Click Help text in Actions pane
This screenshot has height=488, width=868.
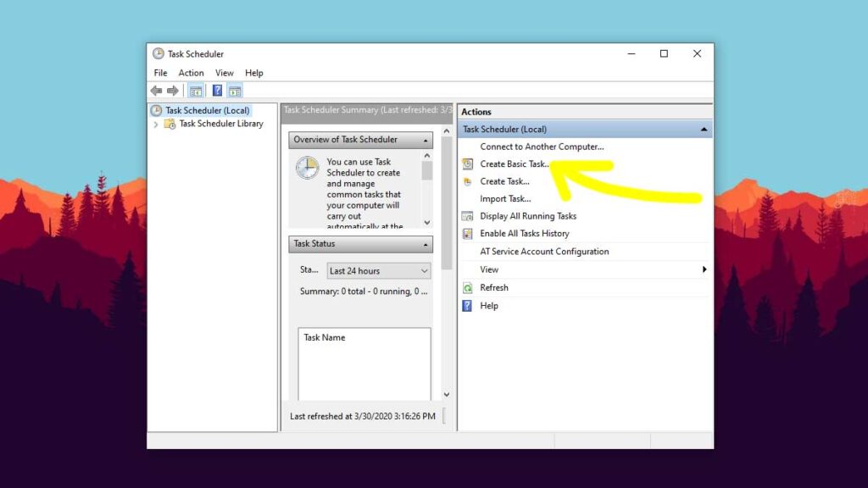[489, 305]
